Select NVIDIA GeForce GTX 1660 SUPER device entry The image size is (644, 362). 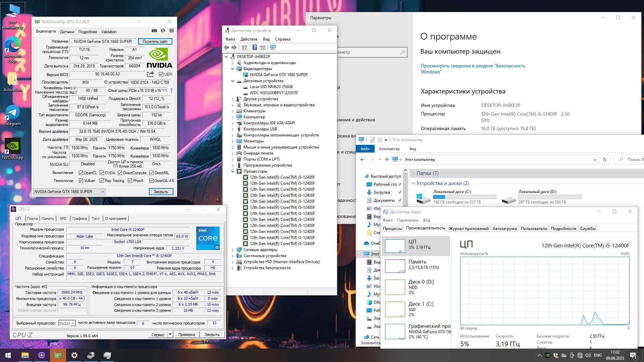tap(278, 75)
